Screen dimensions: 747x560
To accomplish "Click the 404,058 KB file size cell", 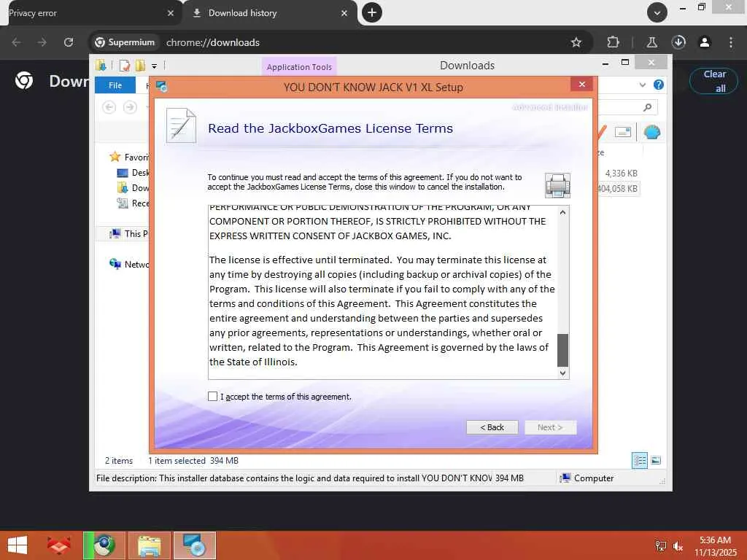I will tap(617, 189).
